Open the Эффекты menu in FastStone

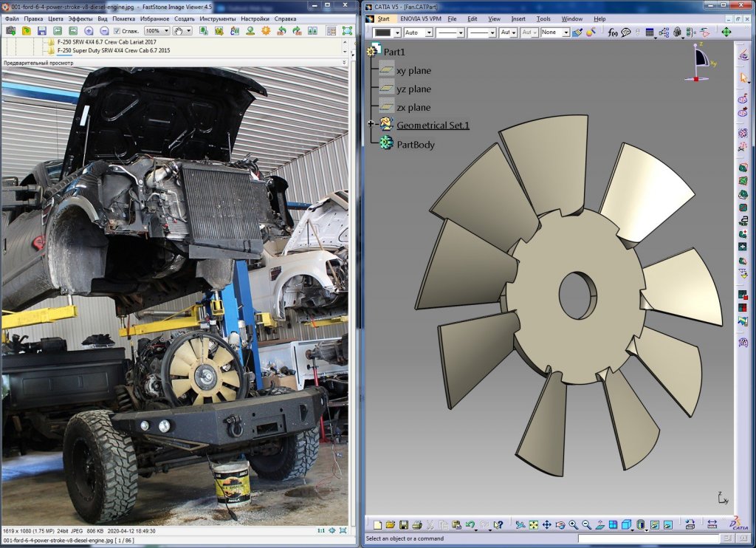point(80,18)
